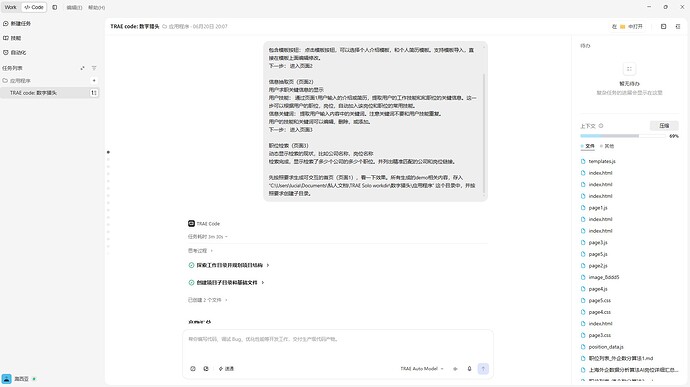The image size is (690, 387).
Task: Open page4.css in context files
Action: click(x=599, y=312)
